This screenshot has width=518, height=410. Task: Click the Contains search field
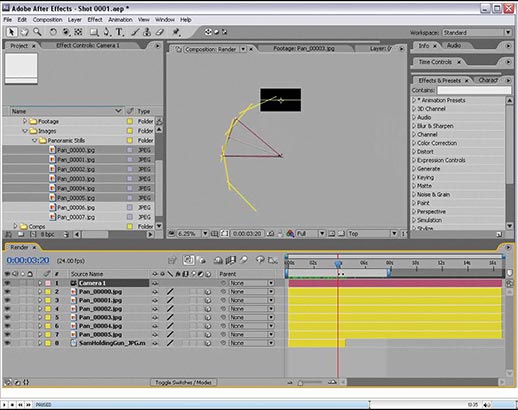pyautogui.click(x=474, y=90)
